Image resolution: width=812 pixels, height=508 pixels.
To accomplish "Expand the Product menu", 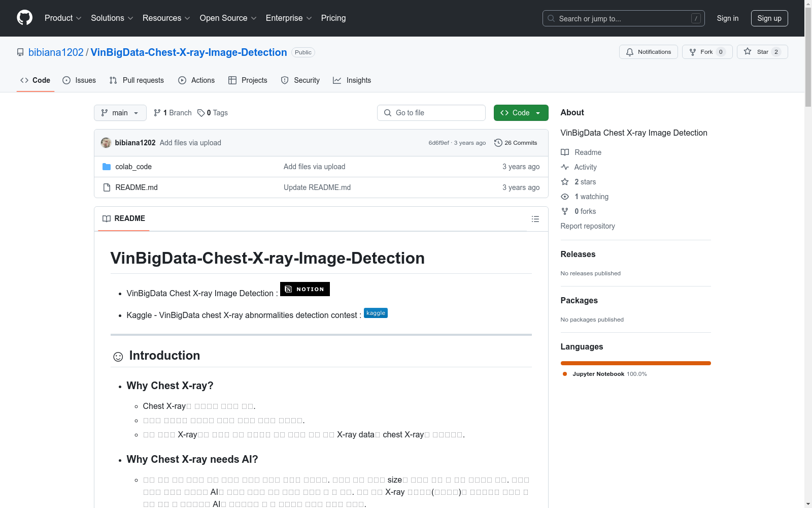I will (63, 18).
